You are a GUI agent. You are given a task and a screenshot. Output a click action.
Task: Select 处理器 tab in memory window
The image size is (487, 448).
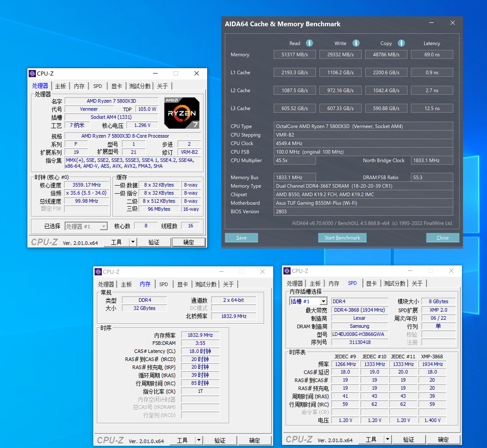click(106, 284)
